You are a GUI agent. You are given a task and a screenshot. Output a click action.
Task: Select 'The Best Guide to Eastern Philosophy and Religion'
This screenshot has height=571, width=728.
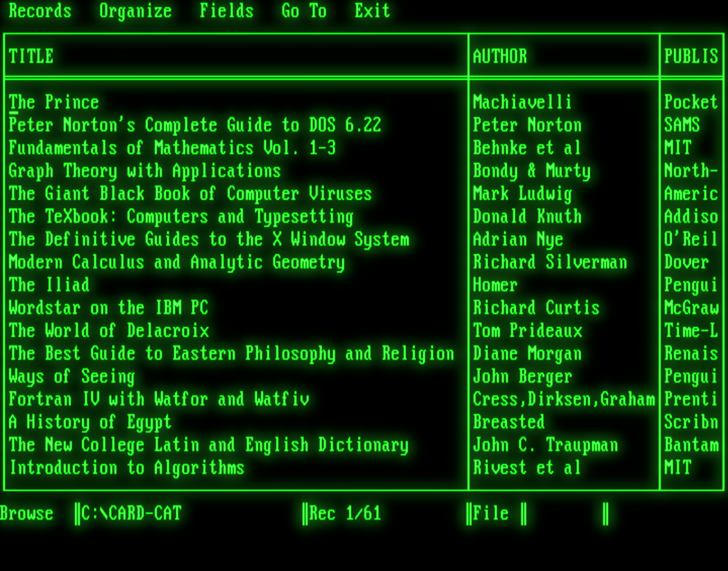point(232,353)
